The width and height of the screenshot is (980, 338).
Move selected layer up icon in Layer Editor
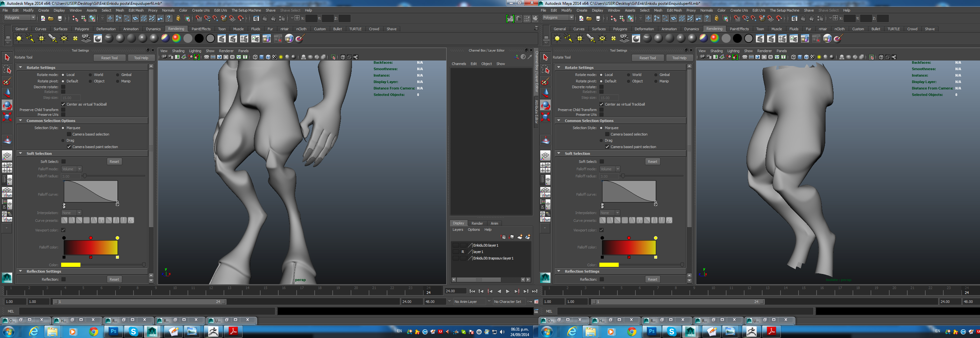click(x=503, y=237)
